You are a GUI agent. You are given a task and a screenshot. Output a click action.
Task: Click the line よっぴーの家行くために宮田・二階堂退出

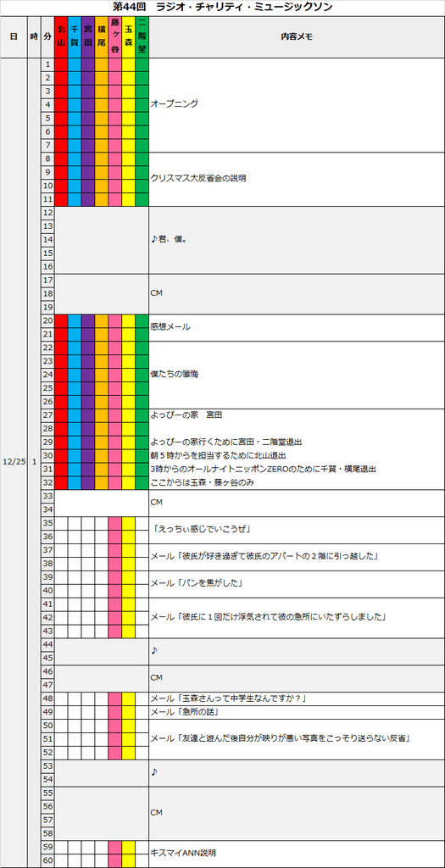point(225,442)
